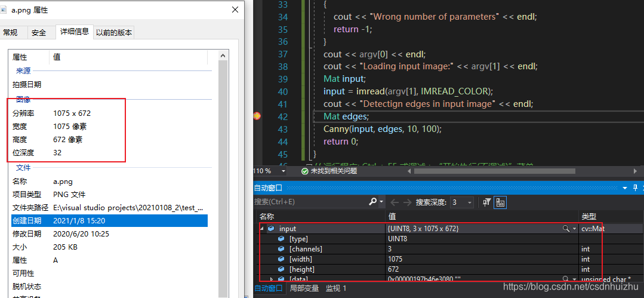Click the breakpoint marker on line 42

pyautogui.click(x=257, y=116)
